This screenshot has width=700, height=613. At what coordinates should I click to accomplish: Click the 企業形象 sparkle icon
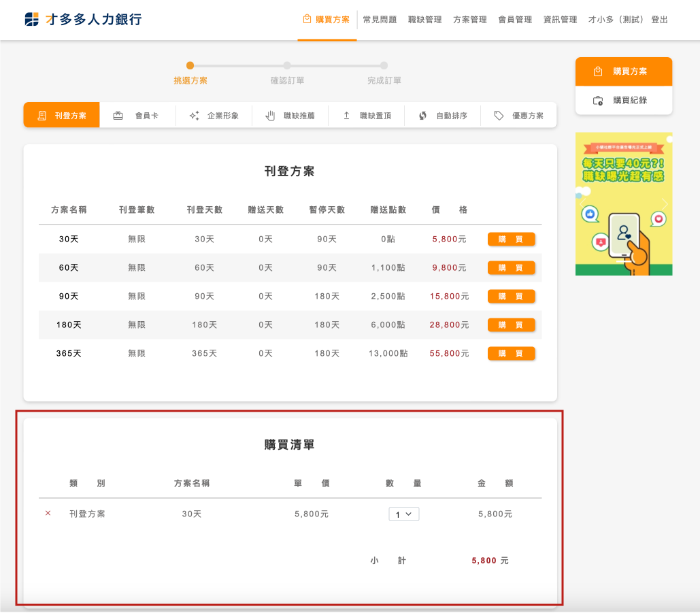coord(194,116)
